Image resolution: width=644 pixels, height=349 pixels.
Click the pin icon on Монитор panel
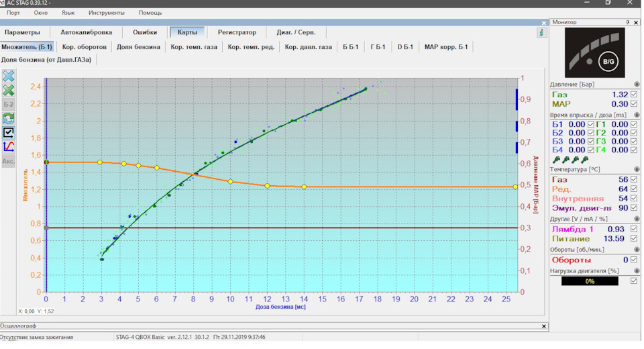(x=628, y=22)
